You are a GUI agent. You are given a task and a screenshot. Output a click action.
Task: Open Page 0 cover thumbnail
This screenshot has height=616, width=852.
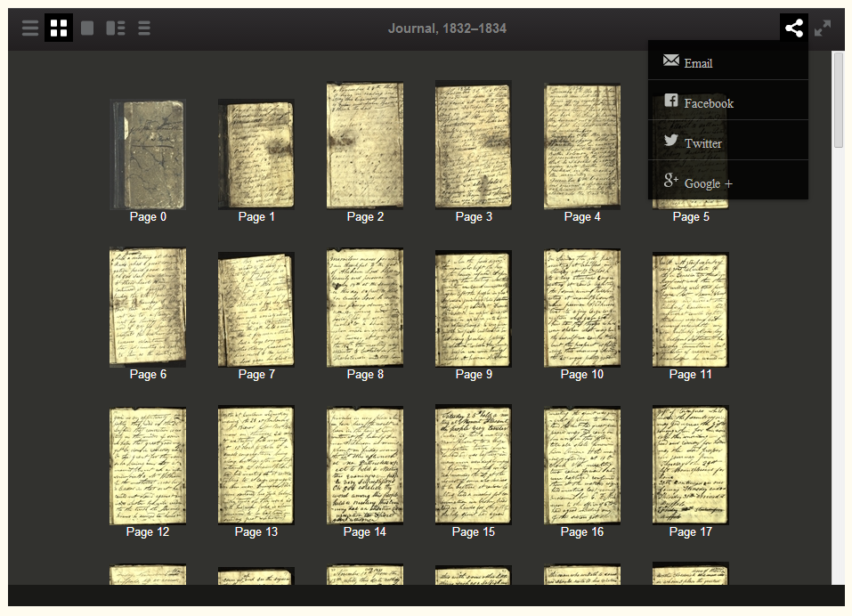pyautogui.click(x=148, y=154)
